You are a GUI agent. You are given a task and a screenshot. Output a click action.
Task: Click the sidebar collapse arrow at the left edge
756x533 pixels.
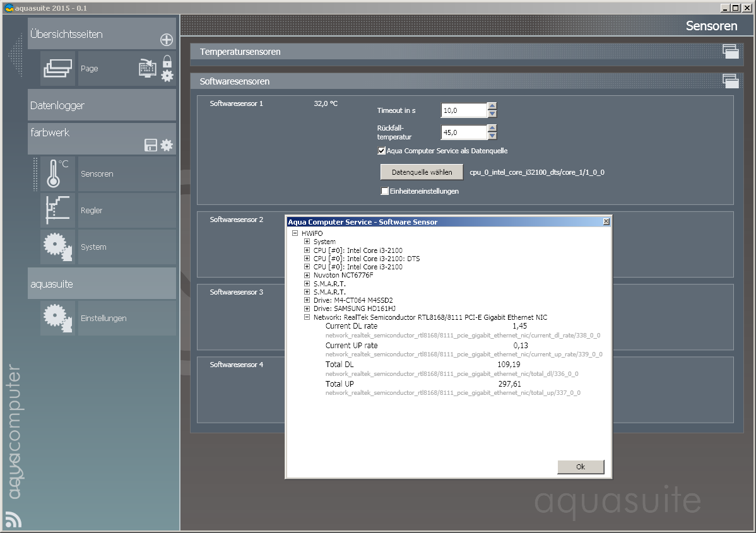click(x=15, y=56)
